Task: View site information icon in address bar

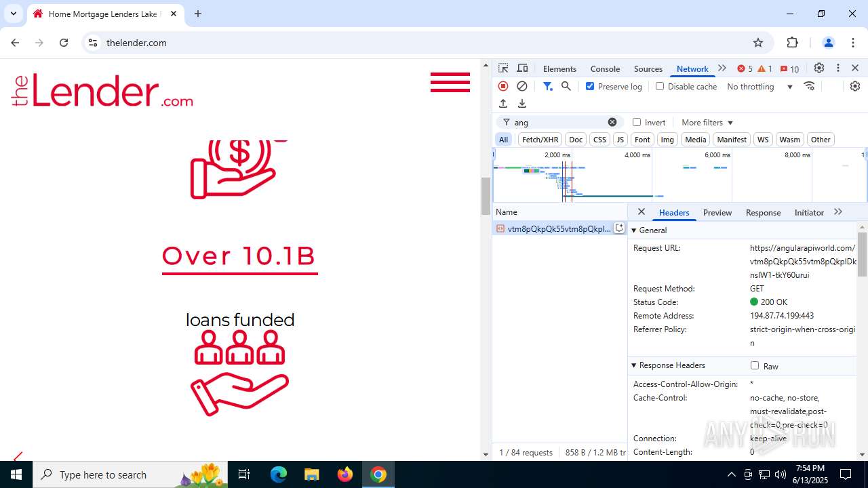Action: (93, 43)
